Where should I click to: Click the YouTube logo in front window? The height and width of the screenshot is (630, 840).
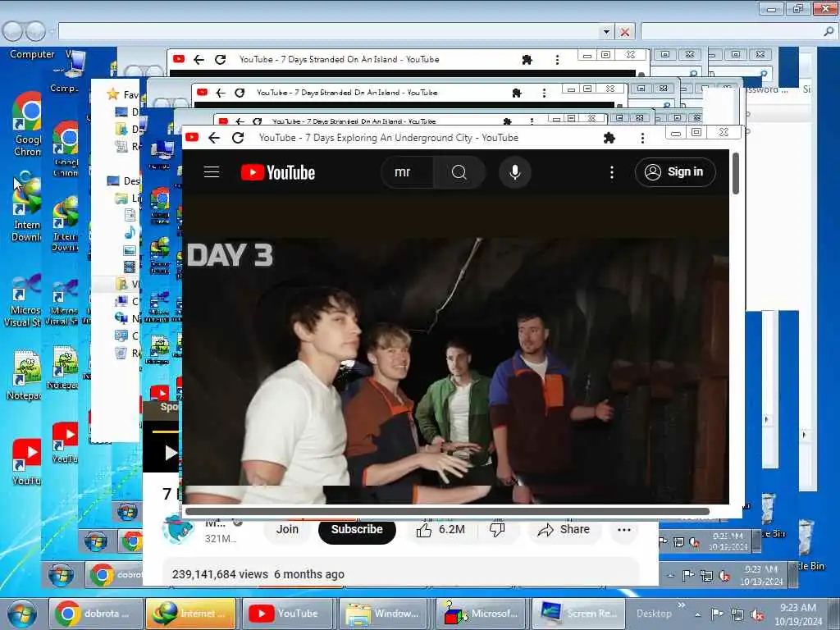(277, 172)
